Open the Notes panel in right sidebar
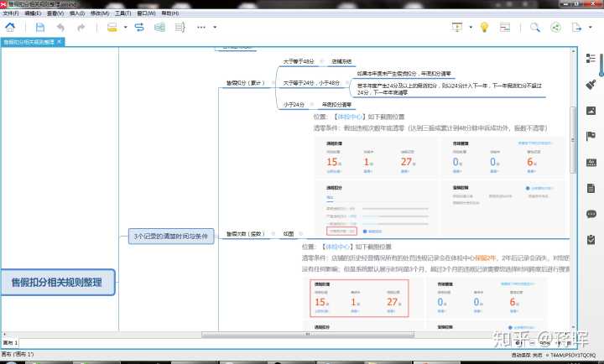Screen dimensions: 604x364 tap(591, 188)
